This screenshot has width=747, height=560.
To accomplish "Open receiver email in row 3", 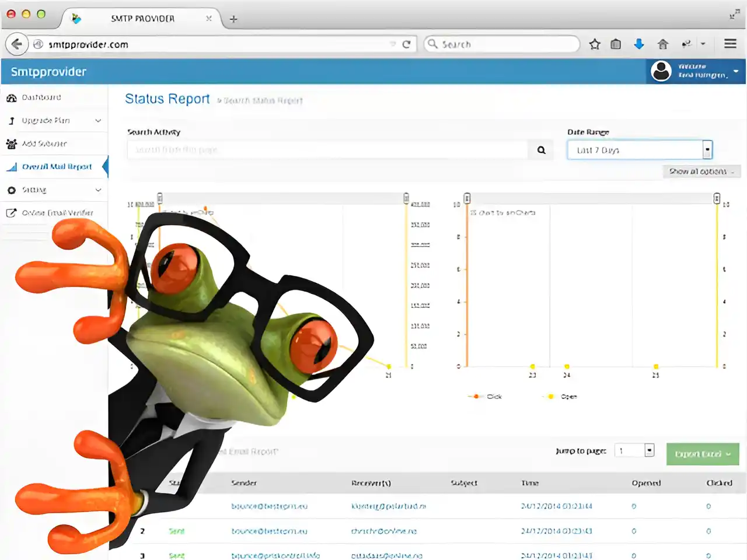I will (387, 556).
